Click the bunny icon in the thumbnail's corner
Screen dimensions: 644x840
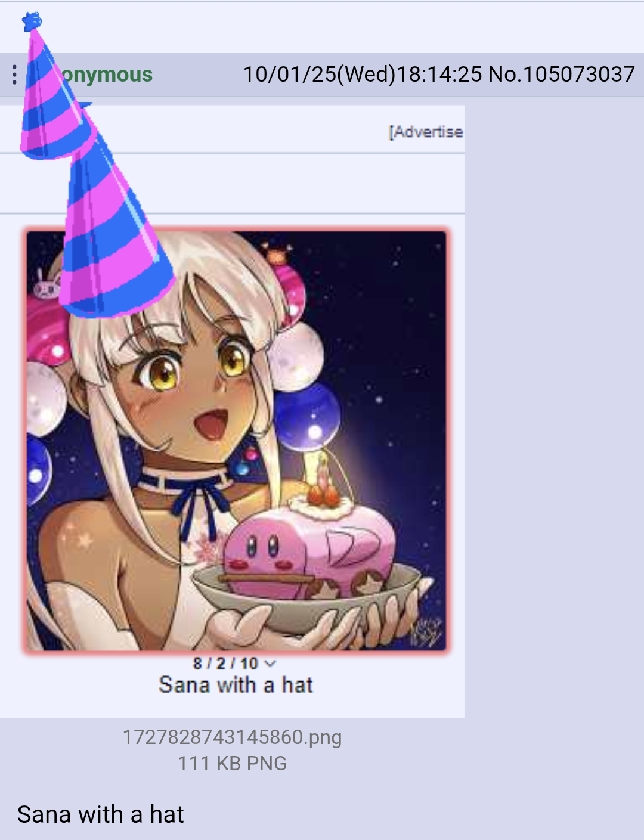(48, 284)
